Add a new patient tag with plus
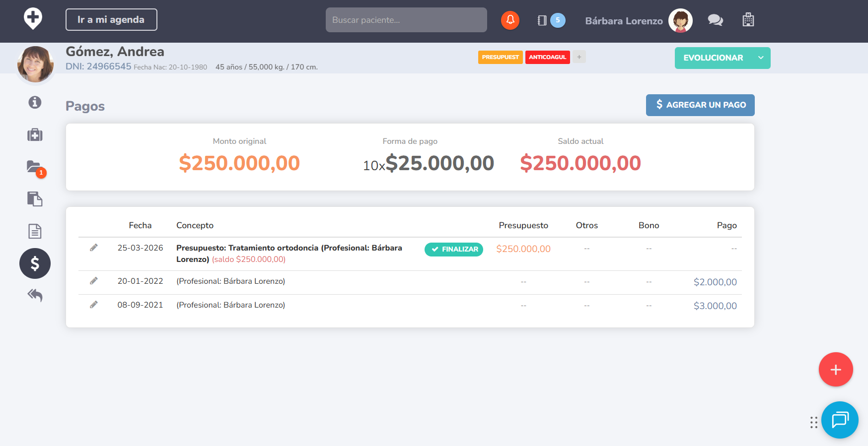Image resolution: width=868 pixels, height=446 pixels. click(579, 57)
